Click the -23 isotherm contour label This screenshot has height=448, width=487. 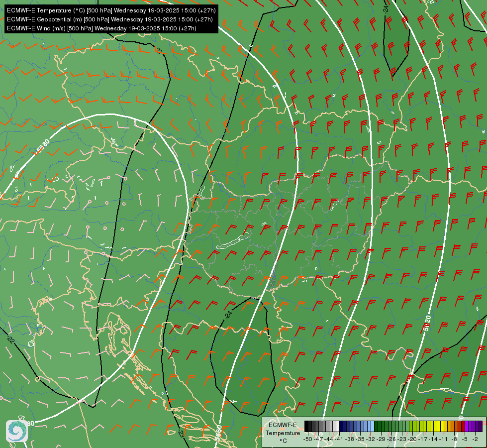coord(182,432)
